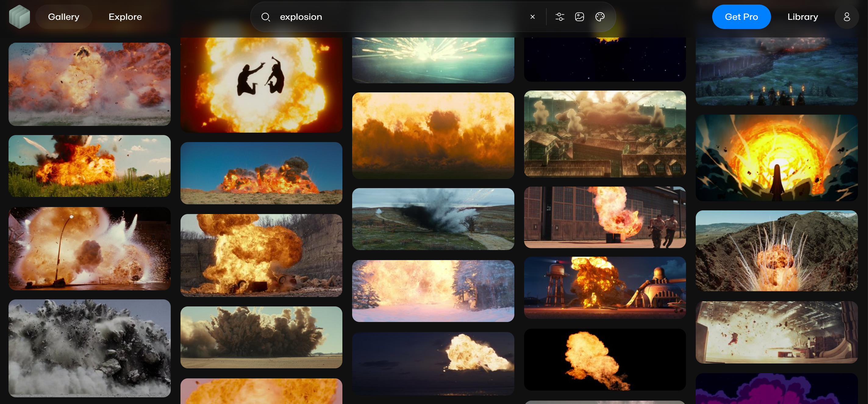Viewport: 868px width, 404px height.
Task: Open the two silhouettes jumping fireball image
Action: (x=261, y=84)
